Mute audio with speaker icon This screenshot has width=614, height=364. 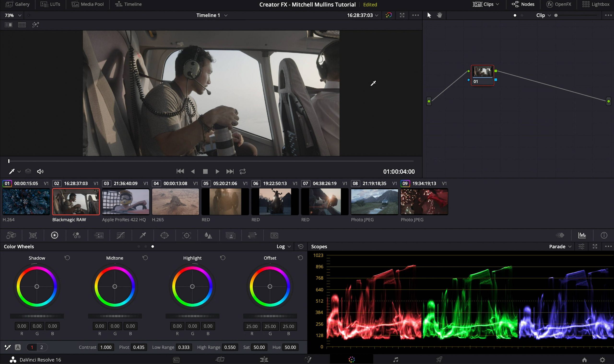(40, 171)
